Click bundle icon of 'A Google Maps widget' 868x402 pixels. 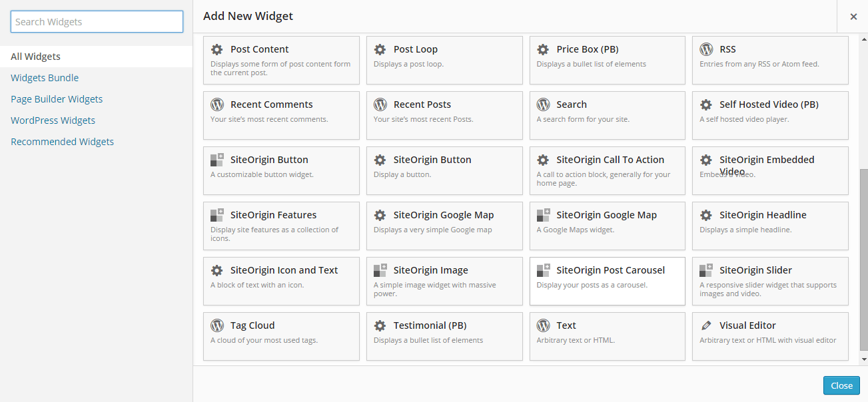pyautogui.click(x=544, y=214)
